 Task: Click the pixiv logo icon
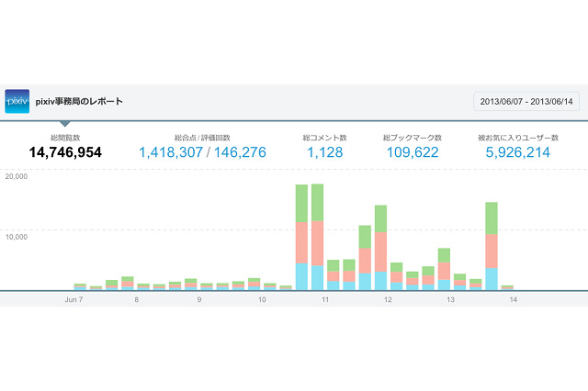tap(18, 101)
